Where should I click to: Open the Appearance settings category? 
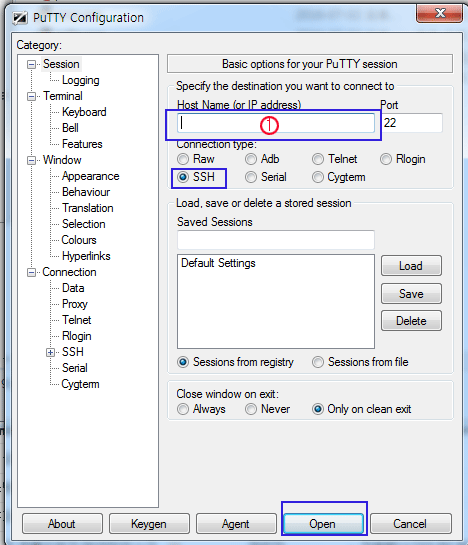click(x=90, y=176)
